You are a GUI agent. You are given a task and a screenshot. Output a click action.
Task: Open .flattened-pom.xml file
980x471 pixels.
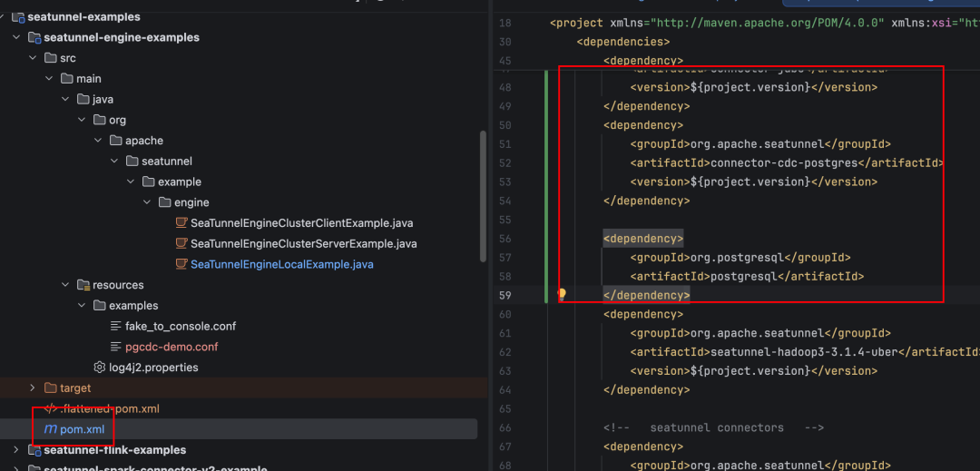click(x=110, y=408)
